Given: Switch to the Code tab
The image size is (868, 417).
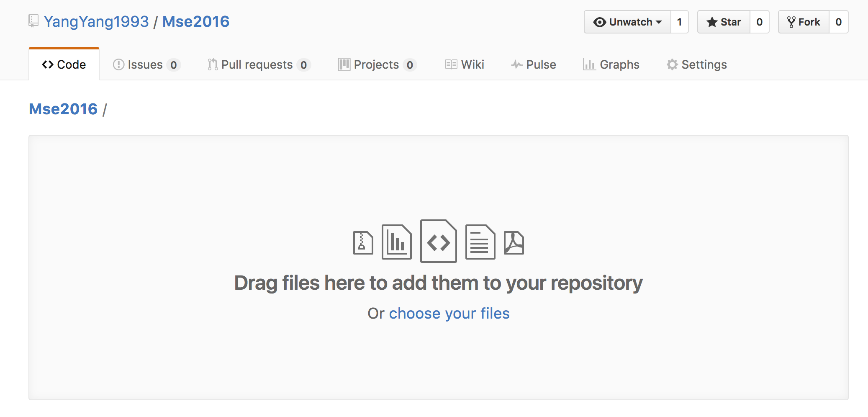Looking at the screenshot, I should click(x=64, y=64).
